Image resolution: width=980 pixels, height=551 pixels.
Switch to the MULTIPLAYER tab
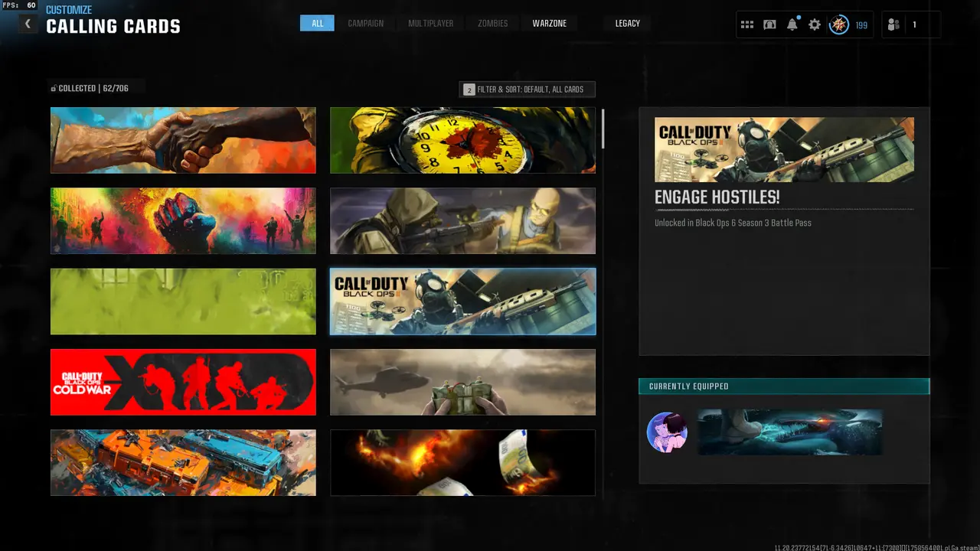click(430, 24)
